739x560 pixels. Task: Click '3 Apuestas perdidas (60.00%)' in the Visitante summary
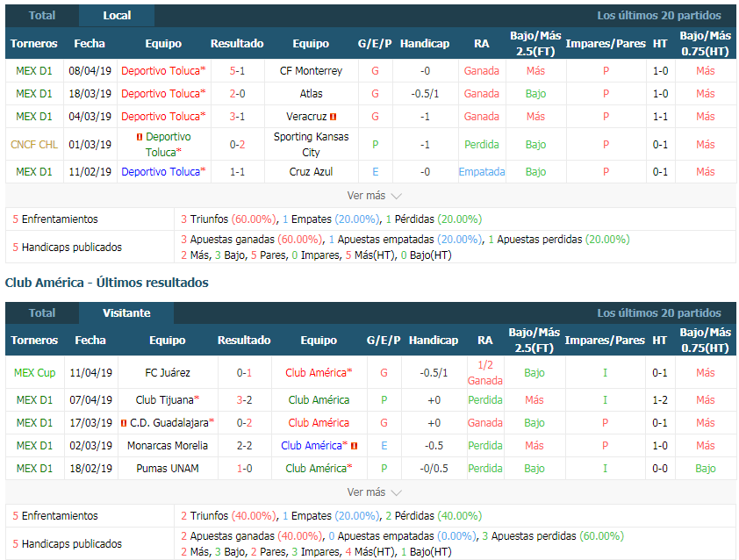(553, 536)
